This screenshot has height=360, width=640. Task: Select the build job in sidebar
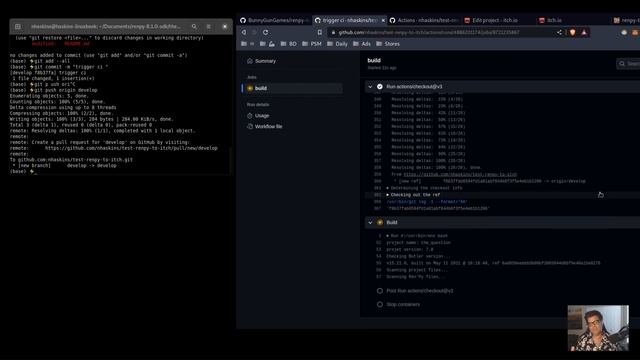click(x=292, y=88)
